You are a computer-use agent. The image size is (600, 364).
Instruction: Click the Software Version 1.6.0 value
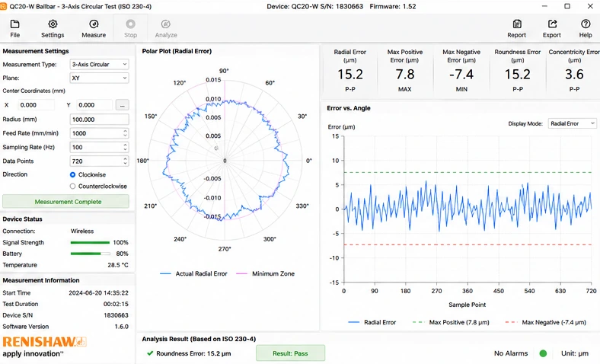click(121, 327)
